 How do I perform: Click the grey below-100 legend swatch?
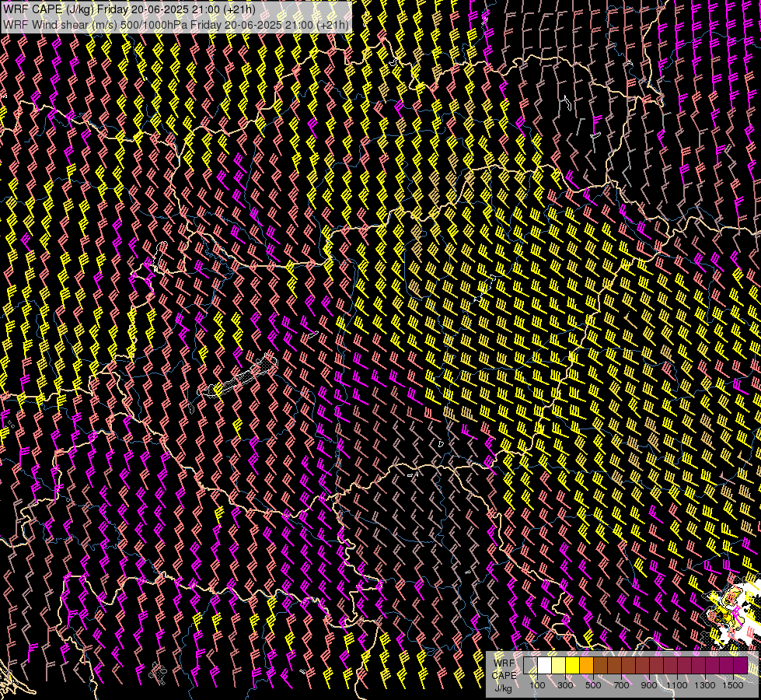[x=530, y=665]
